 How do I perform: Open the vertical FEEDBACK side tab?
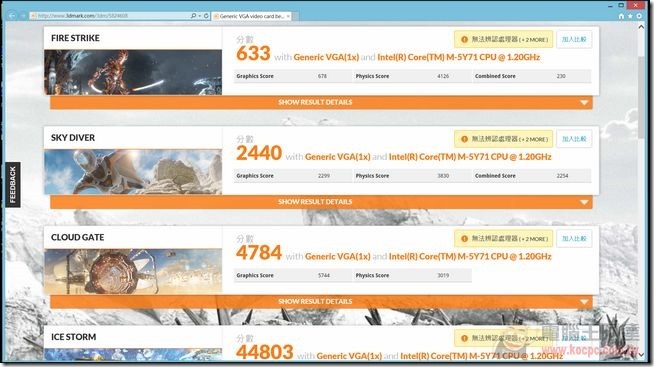click(x=13, y=185)
